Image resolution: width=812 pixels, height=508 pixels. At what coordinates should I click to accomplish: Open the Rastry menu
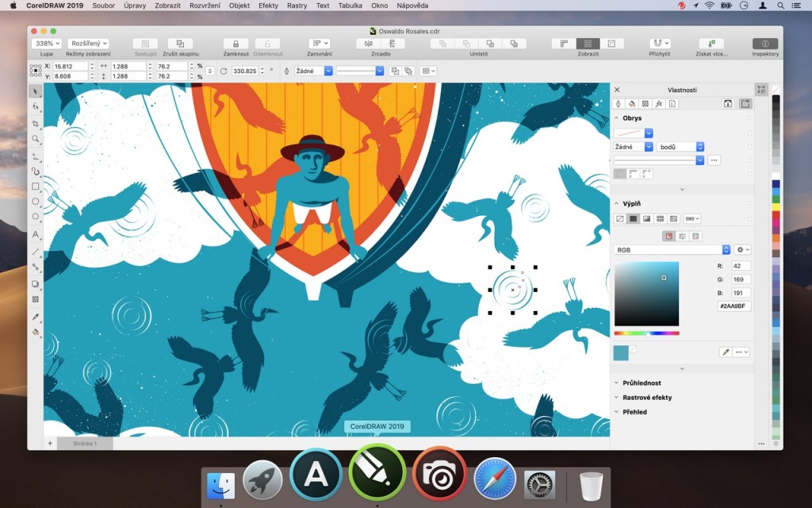click(x=297, y=6)
